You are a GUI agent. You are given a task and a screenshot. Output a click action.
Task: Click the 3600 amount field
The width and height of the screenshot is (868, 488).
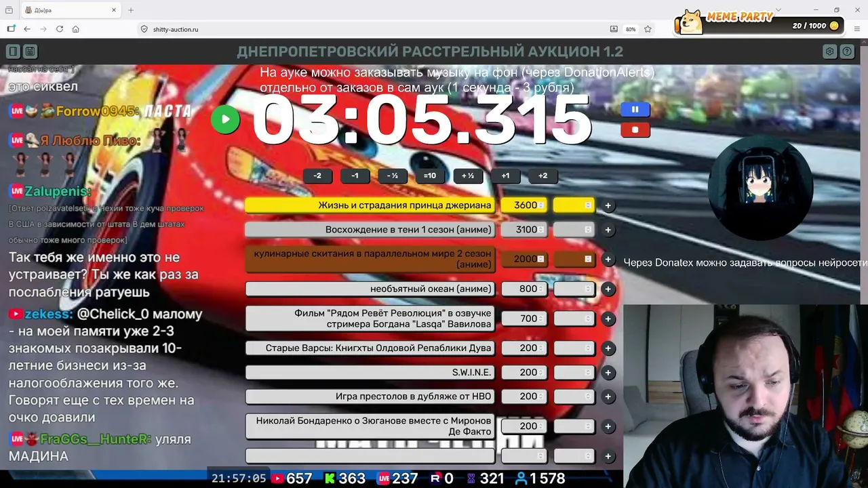pos(524,205)
